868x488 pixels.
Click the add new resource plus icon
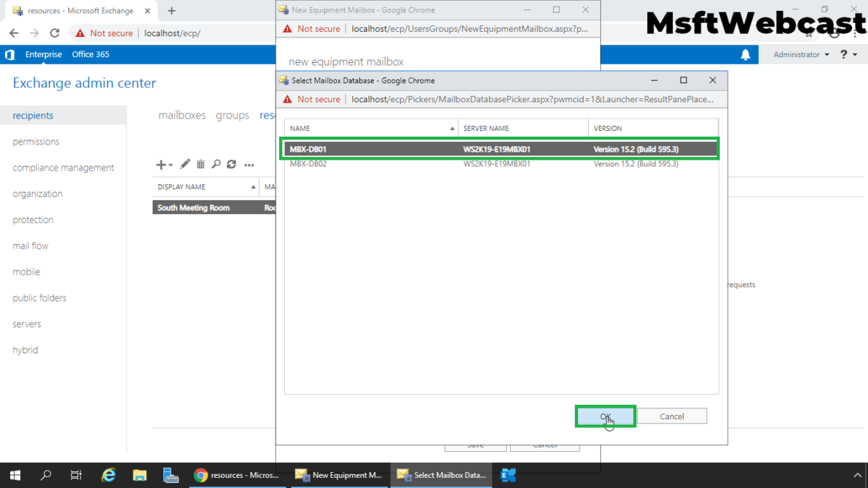pos(161,165)
